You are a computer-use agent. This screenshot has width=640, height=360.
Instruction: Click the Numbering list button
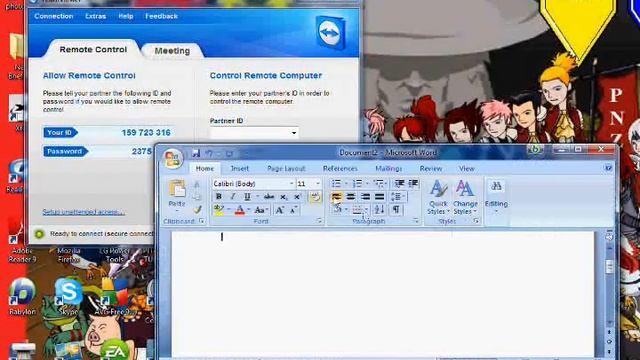coord(358,184)
